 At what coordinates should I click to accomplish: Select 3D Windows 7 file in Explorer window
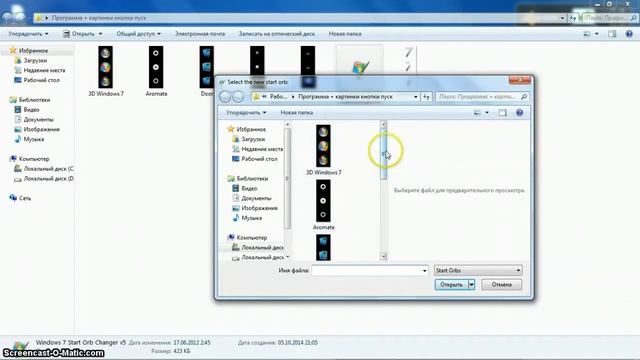[x=106, y=71]
